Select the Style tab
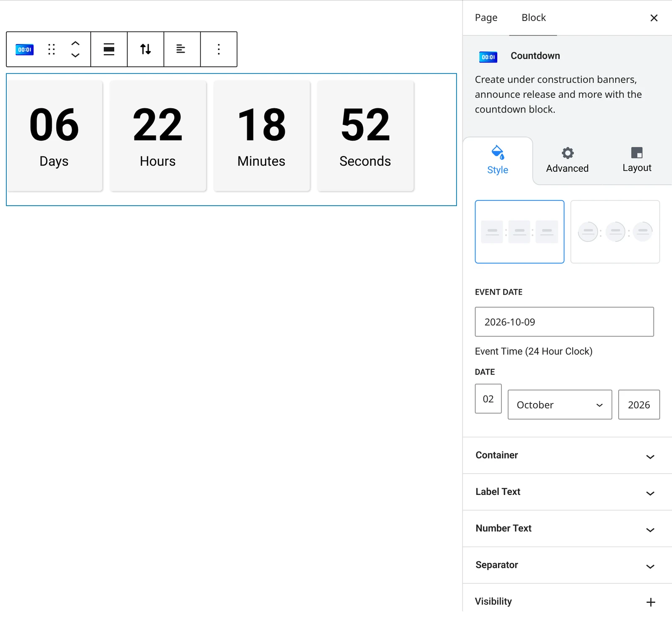672x636 pixels. [498, 160]
